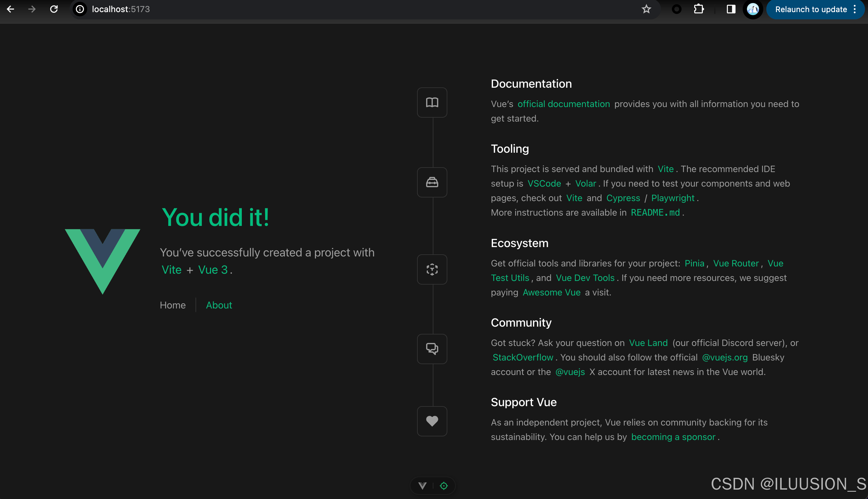This screenshot has height=499, width=868.
Task: Click the Documentation book icon
Action: [432, 103]
